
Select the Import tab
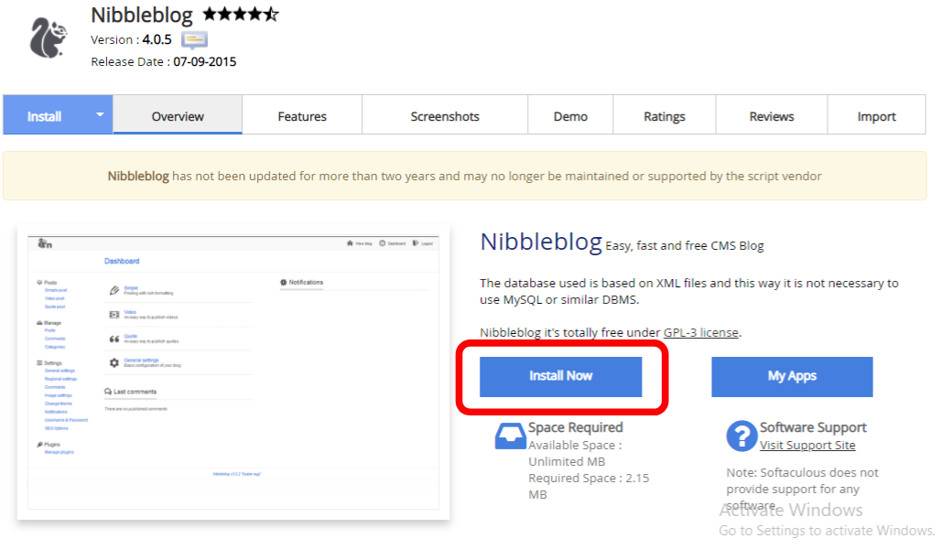876,115
